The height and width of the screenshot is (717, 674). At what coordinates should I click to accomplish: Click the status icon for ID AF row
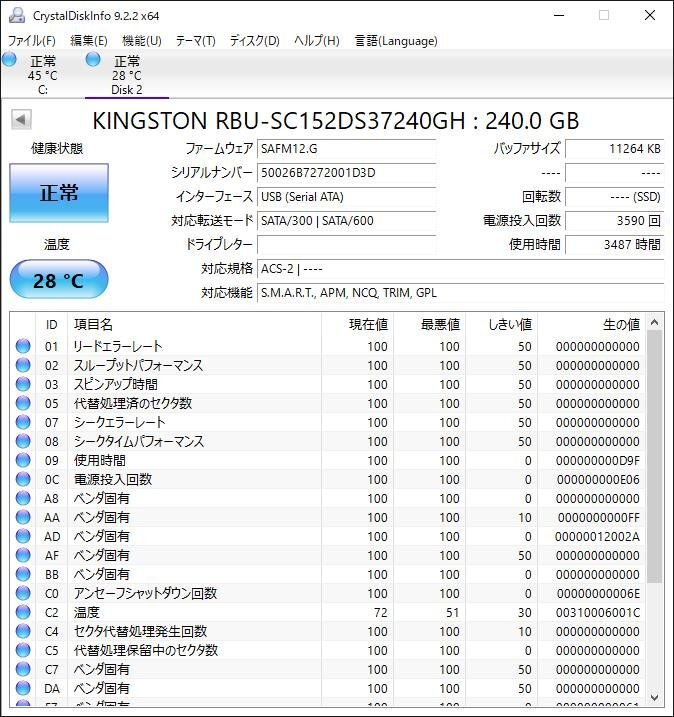[23, 555]
